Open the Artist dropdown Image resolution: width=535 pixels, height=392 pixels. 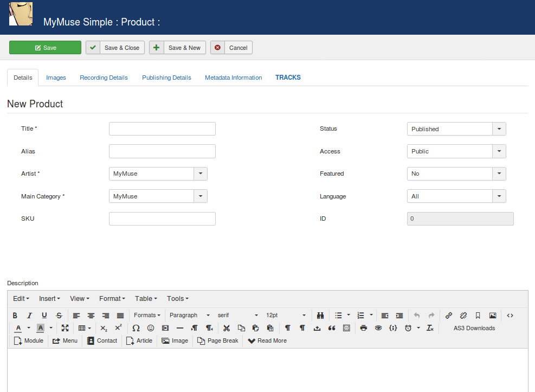pos(199,173)
